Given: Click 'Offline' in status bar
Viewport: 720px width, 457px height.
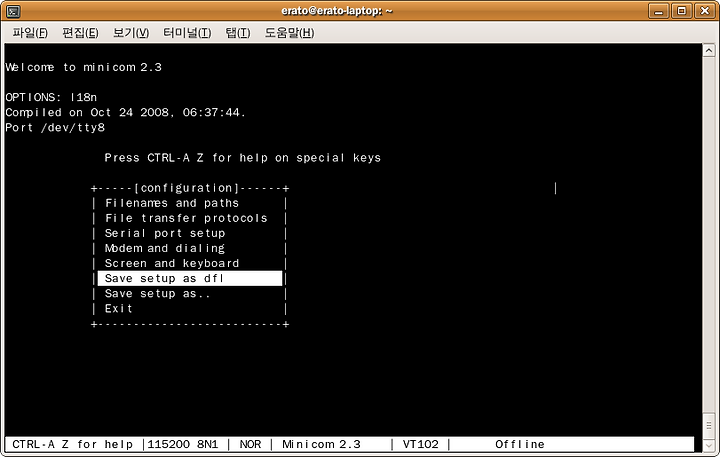Looking at the screenshot, I should tap(520, 444).
